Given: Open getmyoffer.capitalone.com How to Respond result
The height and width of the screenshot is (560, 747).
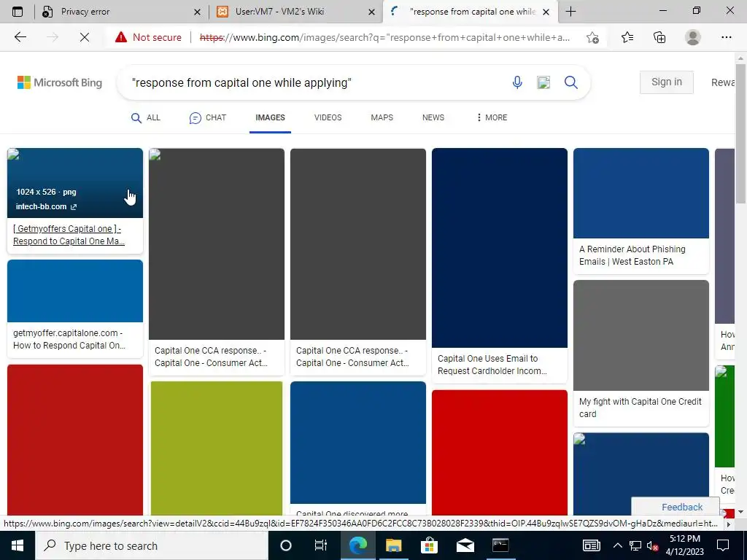Looking at the screenshot, I should 69,339.
